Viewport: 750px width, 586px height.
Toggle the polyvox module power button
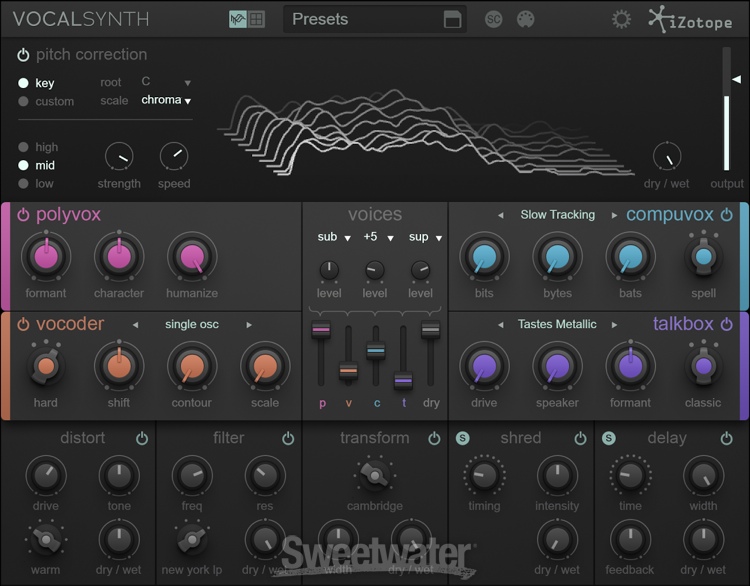23,215
